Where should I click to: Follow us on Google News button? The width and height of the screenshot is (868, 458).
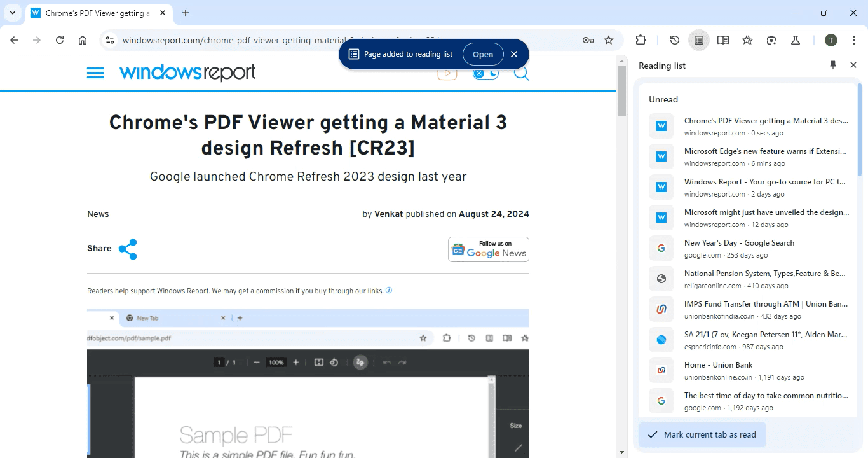tap(489, 249)
